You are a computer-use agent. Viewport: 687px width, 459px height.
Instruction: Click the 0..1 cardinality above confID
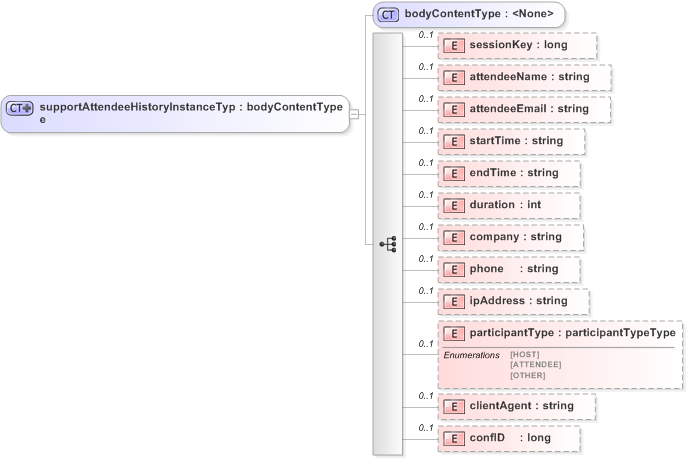(x=425, y=428)
